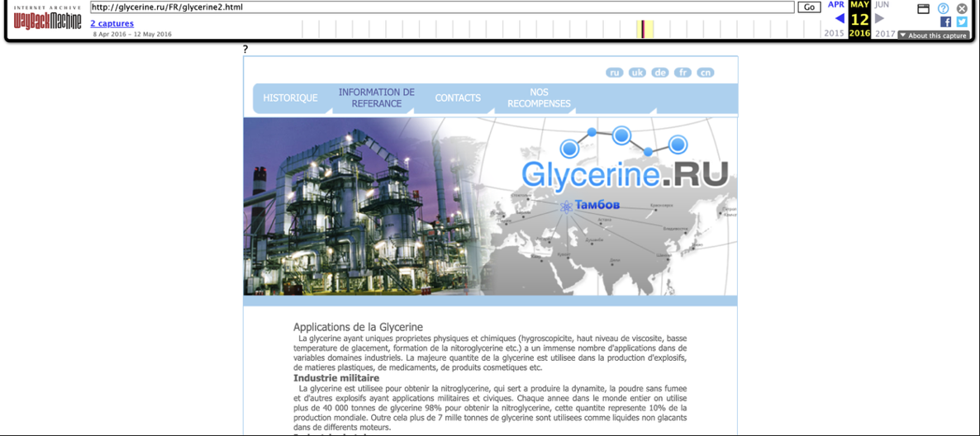The width and height of the screenshot is (980, 436).
Task: Switch site language to ru
Action: [615, 73]
